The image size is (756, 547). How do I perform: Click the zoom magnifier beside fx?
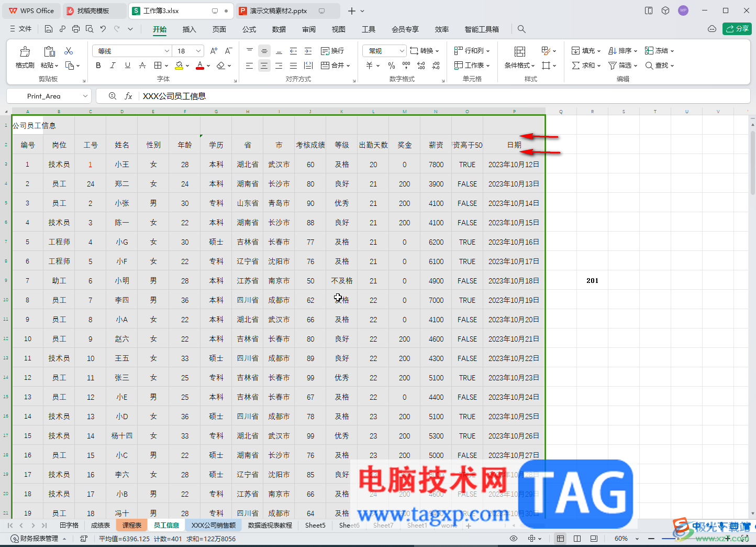tap(112, 96)
